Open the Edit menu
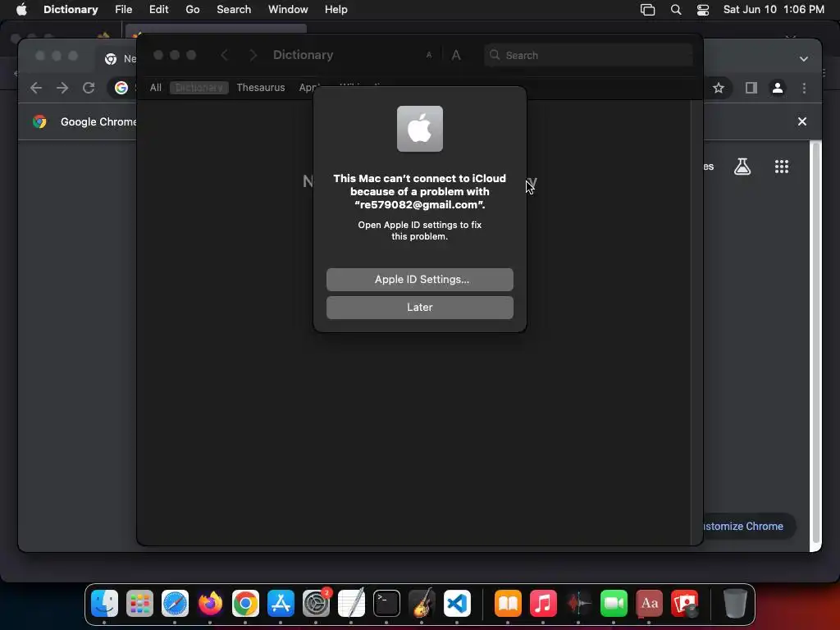The image size is (840, 630). pos(158,10)
